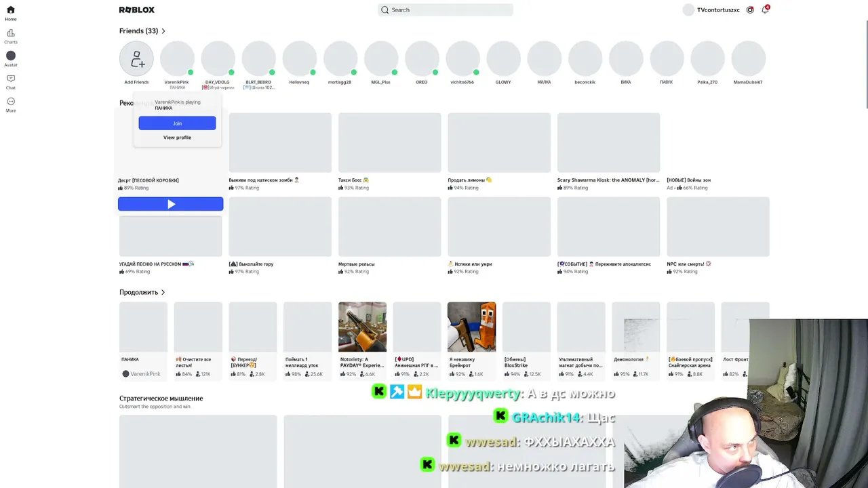868x488 pixels.
Task: Open friend MamaDubai67's avatar
Action: [748, 58]
